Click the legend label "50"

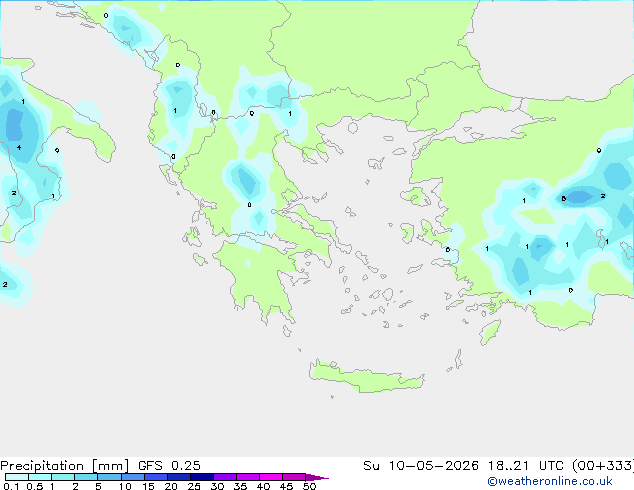coord(310,486)
